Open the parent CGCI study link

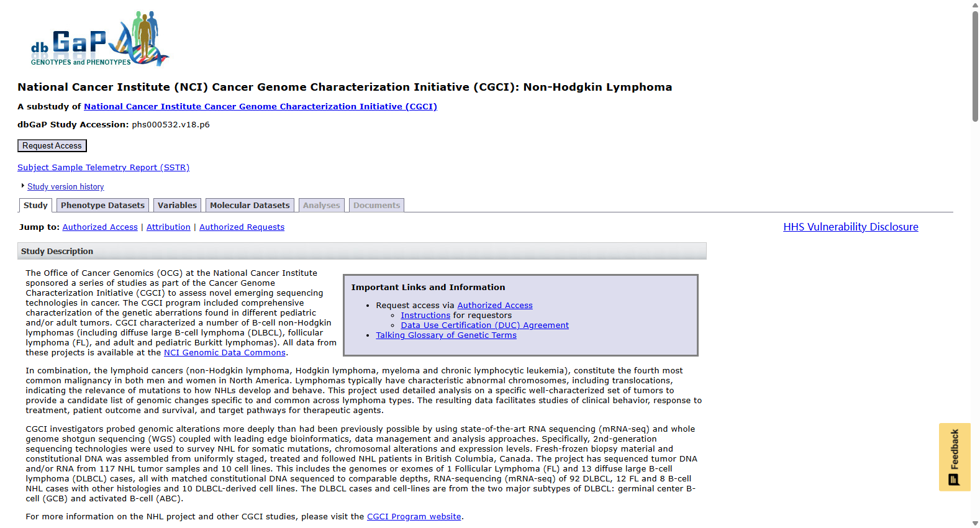coord(260,107)
